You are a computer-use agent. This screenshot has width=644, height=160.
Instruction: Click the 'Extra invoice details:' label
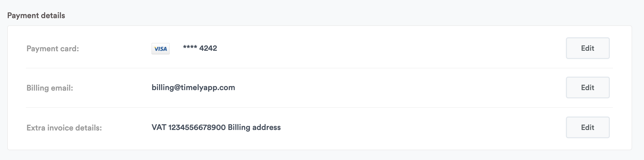pyautogui.click(x=64, y=128)
